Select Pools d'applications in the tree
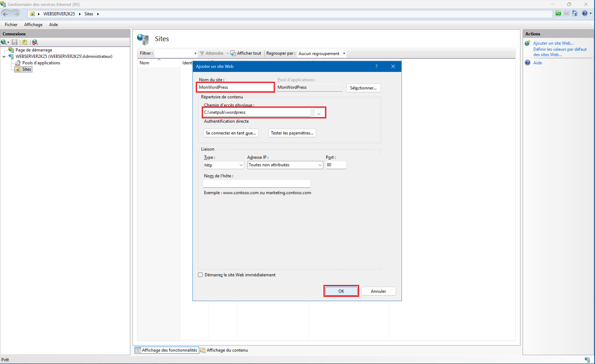 click(41, 63)
